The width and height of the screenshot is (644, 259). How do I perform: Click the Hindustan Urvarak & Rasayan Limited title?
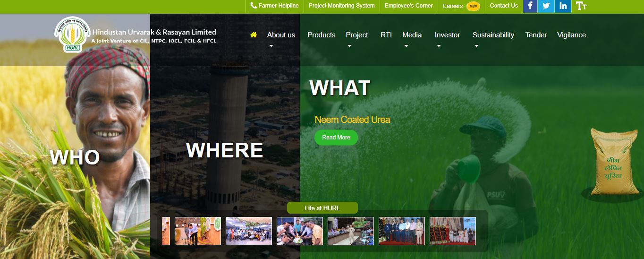[154, 32]
